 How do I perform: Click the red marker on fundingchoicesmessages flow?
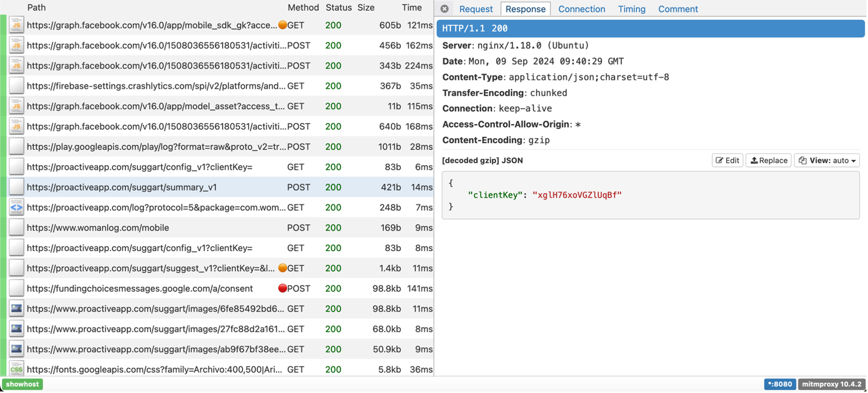pyautogui.click(x=282, y=289)
